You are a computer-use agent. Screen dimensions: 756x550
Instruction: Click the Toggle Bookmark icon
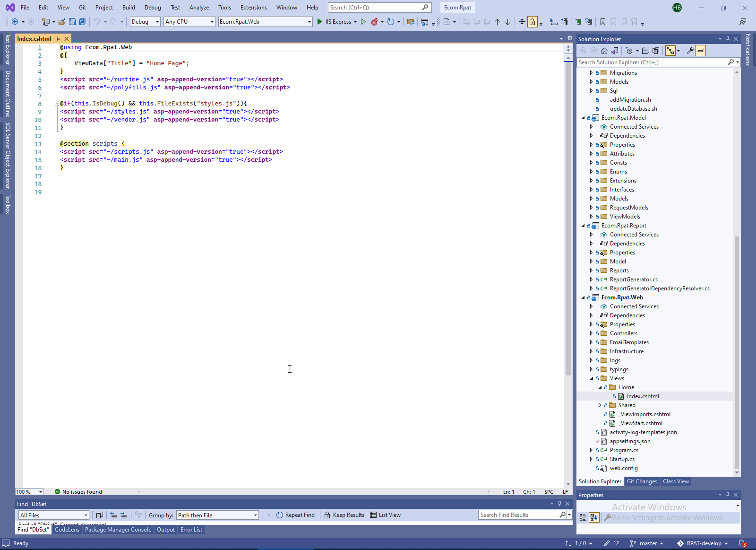click(x=603, y=22)
